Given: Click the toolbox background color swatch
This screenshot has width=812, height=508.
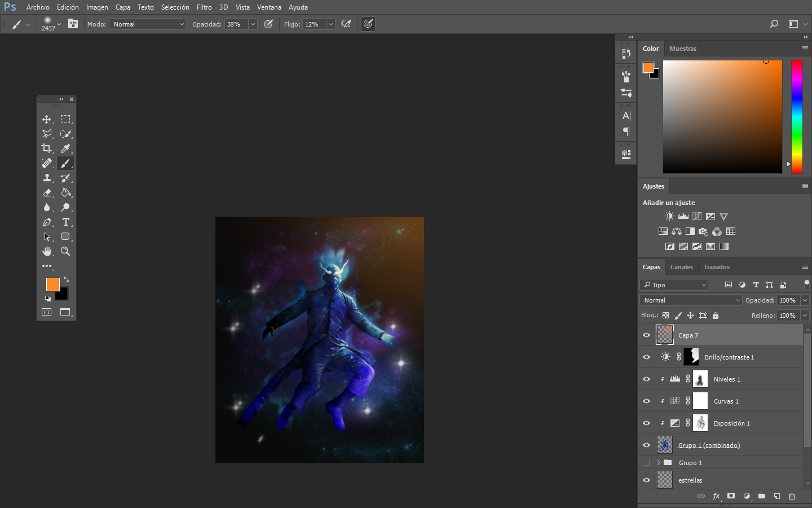Looking at the screenshot, I should point(64,296).
